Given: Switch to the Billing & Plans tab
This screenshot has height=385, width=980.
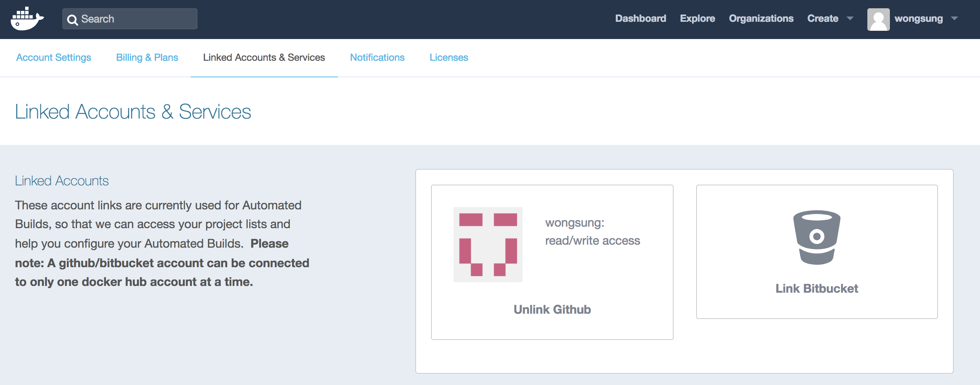Looking at the screenshot, I should click(x=147, y=57).
